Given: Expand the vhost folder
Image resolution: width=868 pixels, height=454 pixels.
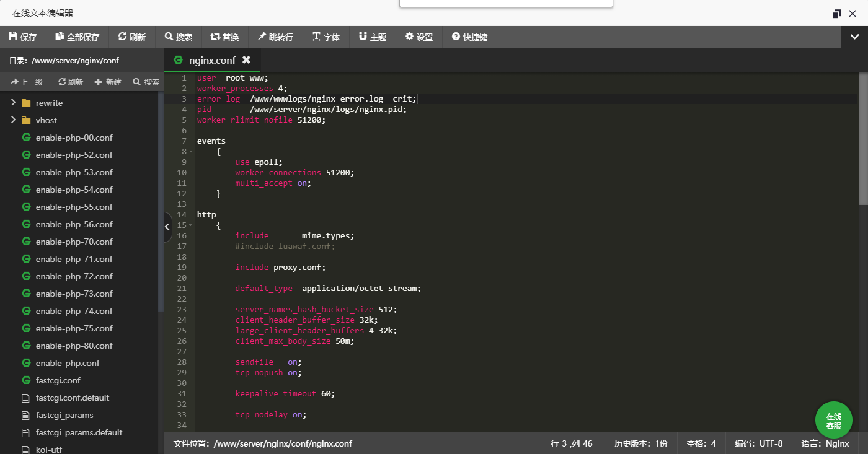Looking at the screenshot, I should click(x=13, y=120).
